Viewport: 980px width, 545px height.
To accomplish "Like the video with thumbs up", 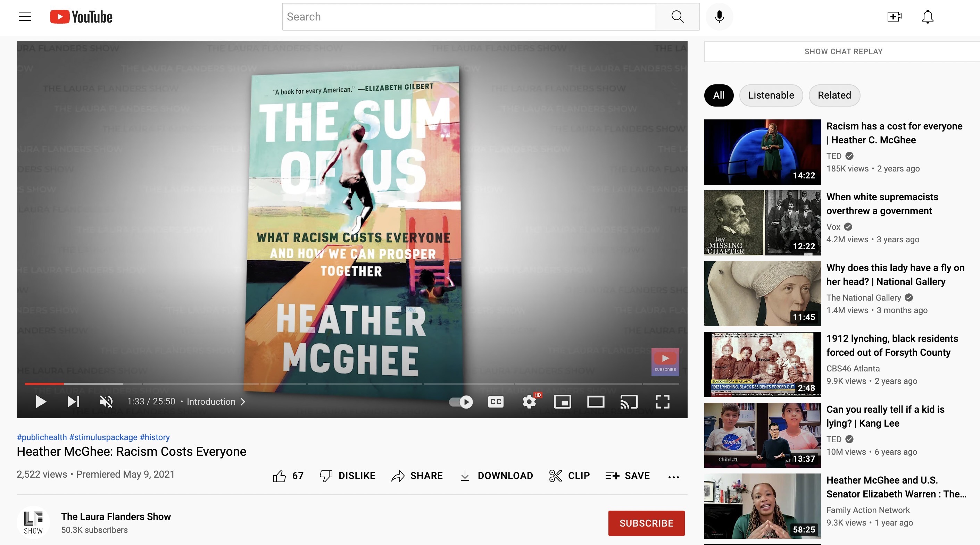I will pos(288,476).
